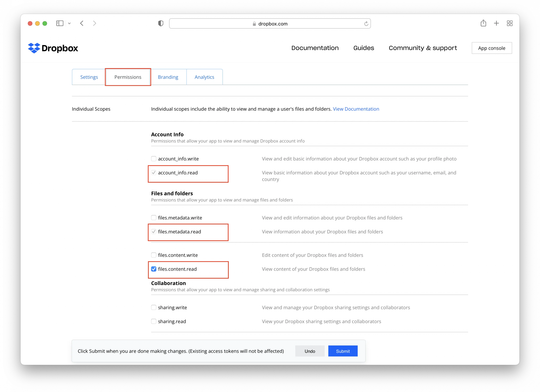Expand the sidebar dropdown chevron
The height and width of the screenshot is (392, 540).
(x=69, y=23)
